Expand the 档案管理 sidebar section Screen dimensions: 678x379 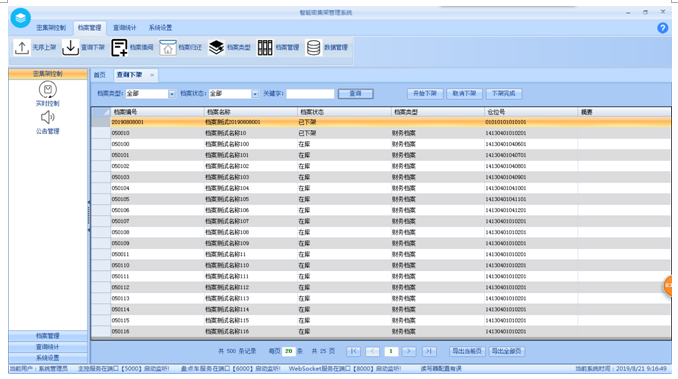pos(48,336)
